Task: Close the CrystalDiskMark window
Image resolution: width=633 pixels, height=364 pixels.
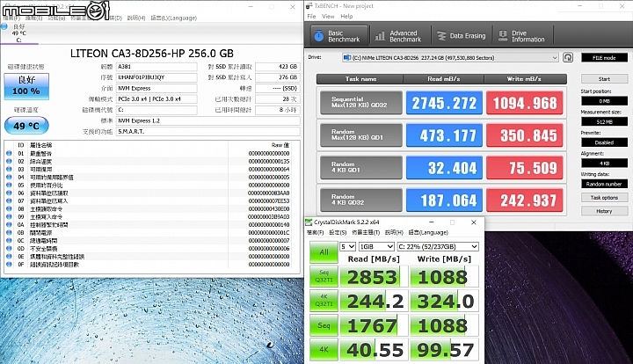Action: pos(474,222)
